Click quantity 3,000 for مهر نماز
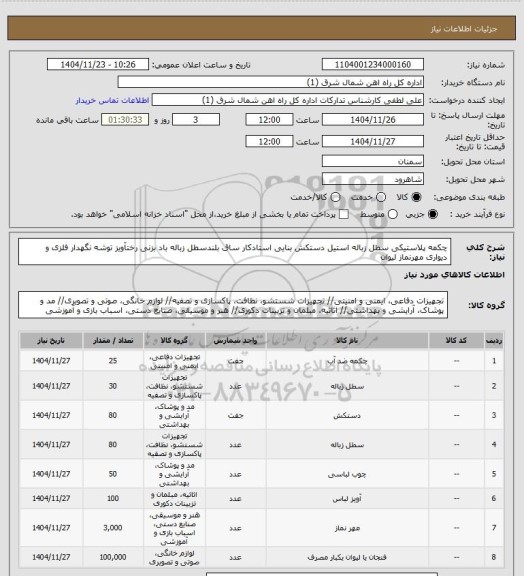Screen dimensions: 524x576 [x=113, y=528]
